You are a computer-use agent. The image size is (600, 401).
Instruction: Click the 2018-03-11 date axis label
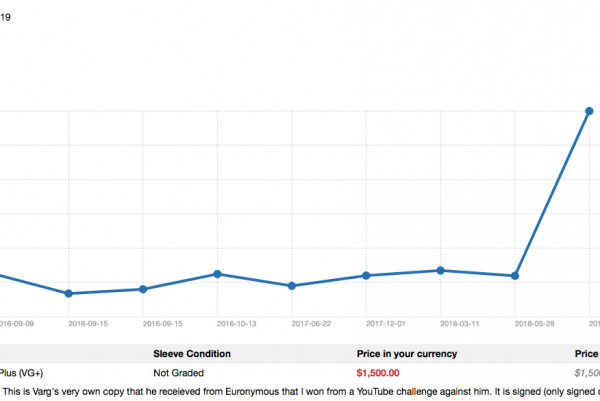pyautogui.click(x=440, y=324)
